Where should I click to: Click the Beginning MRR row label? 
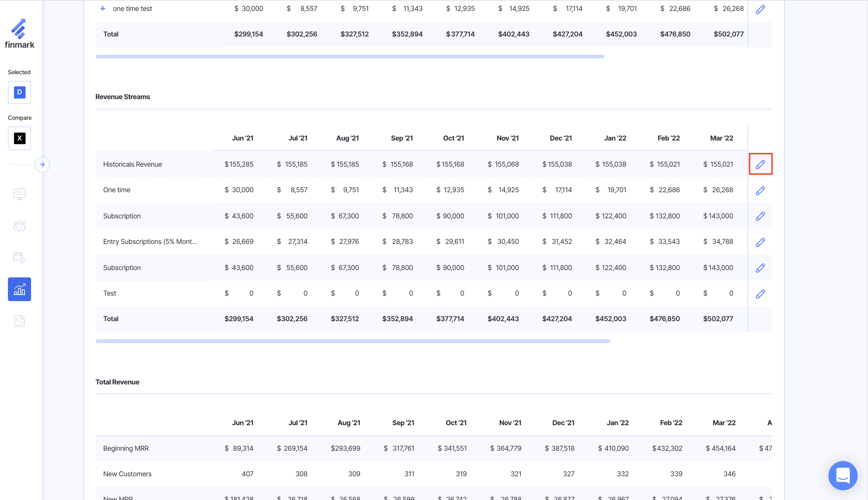[126, 448]
